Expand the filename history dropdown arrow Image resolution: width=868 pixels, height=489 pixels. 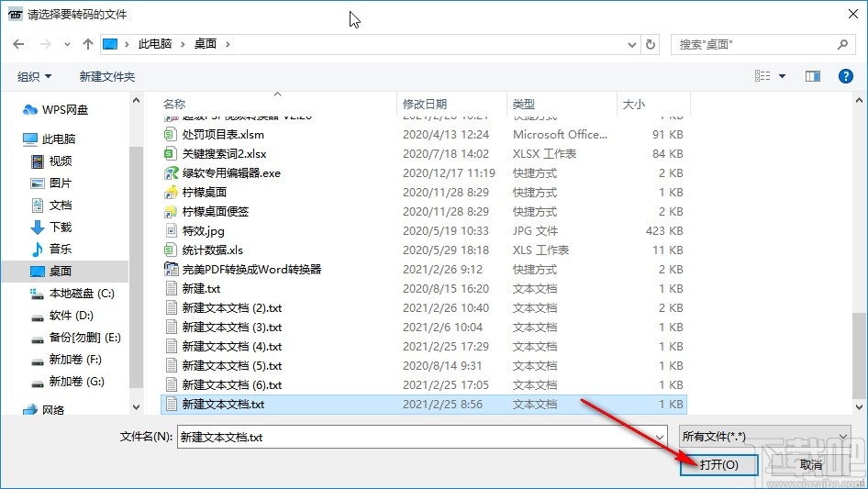(x=660, y=437)
